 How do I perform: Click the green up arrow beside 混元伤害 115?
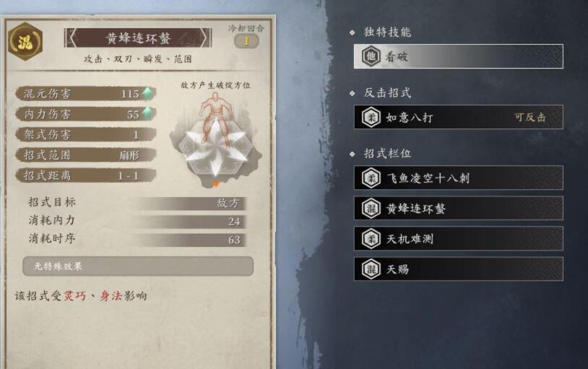pos(148,93)
